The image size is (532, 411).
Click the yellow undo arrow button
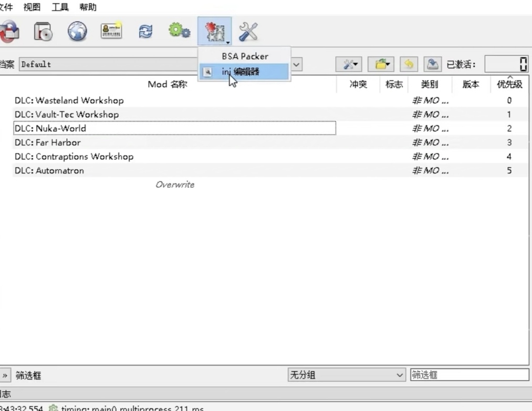pos(409,64)
